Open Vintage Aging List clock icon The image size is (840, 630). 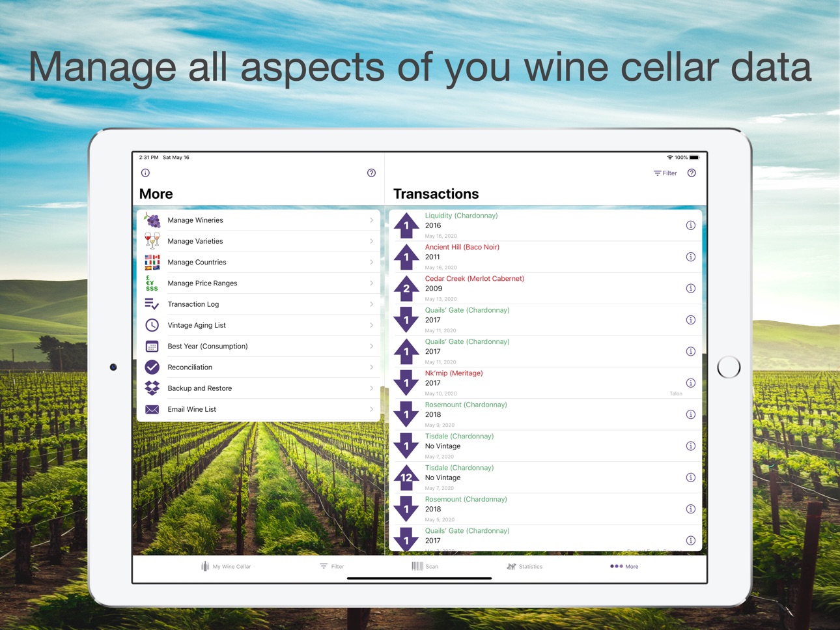pos(152,325)
